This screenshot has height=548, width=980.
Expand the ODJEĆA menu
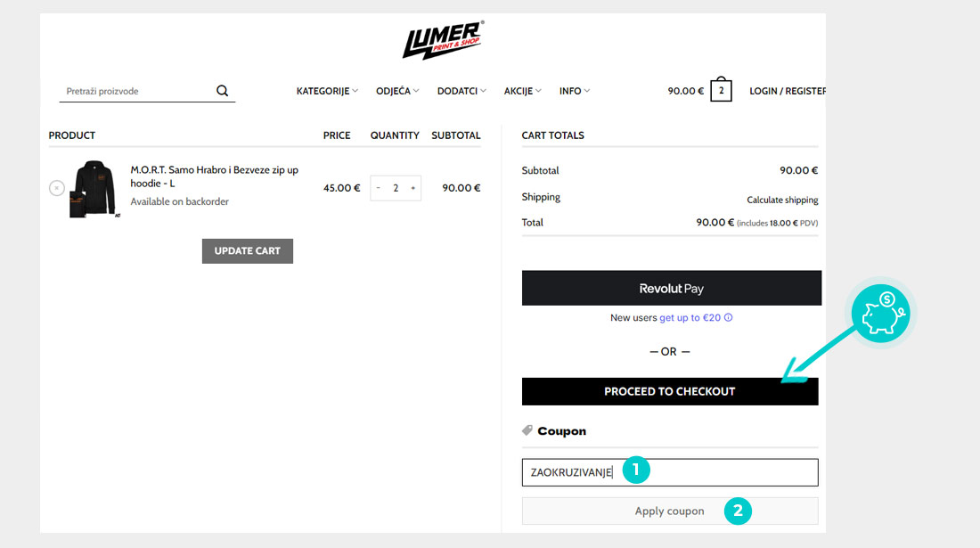point(396,91)
